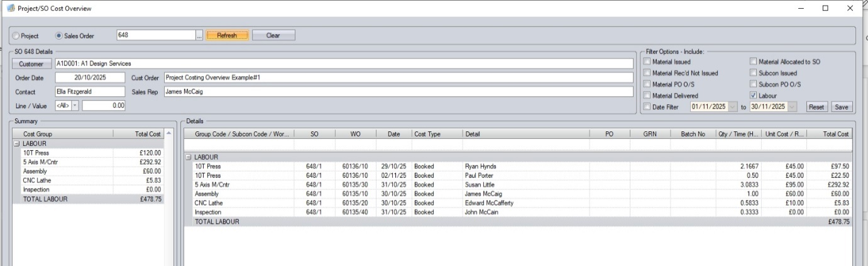The image size is (868, 266).
Task: Enable Material Issued checkbox
Action: tap(647, 62)
